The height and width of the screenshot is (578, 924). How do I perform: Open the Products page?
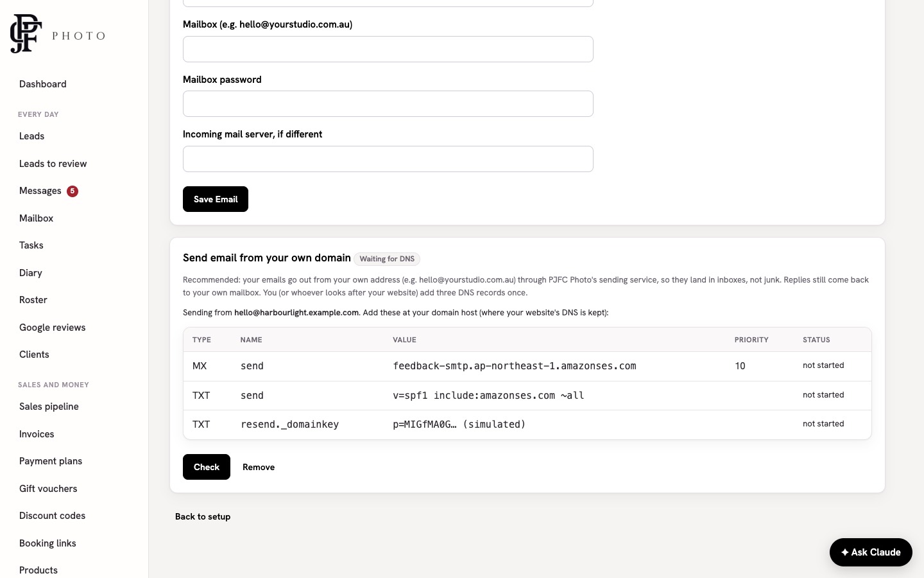pyautogui.click(x=38, y=570)
